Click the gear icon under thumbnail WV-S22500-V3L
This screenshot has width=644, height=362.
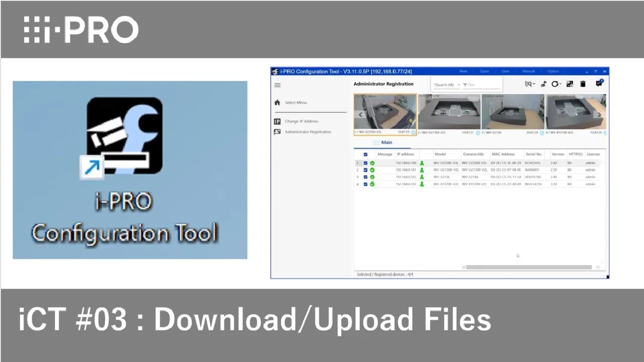point(414,132)
